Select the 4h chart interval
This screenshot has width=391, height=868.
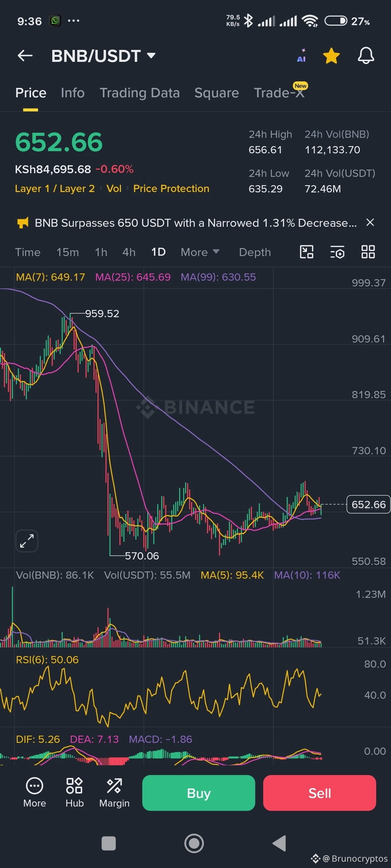click(129, 252)
